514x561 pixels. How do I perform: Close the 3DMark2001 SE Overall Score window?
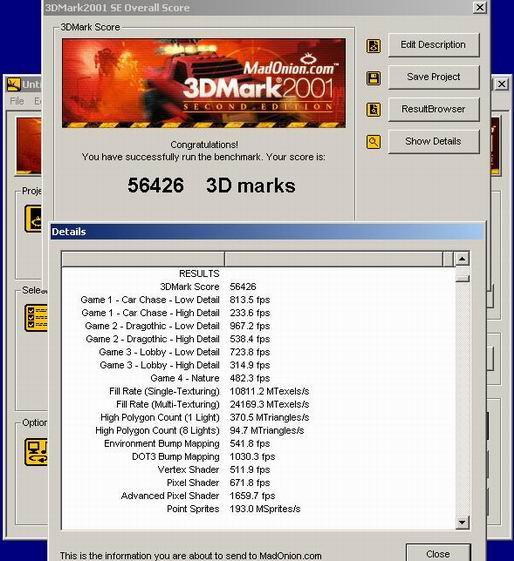pos(479,7)
